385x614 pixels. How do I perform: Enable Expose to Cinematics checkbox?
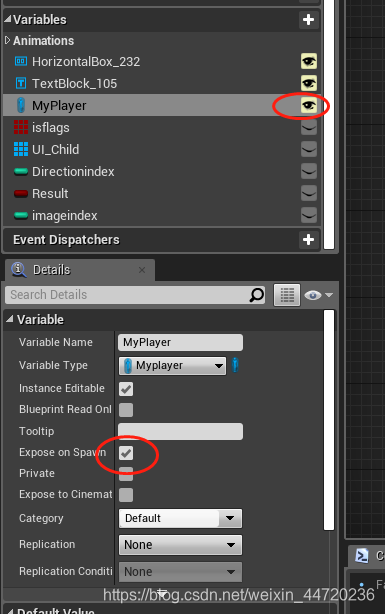126,495
